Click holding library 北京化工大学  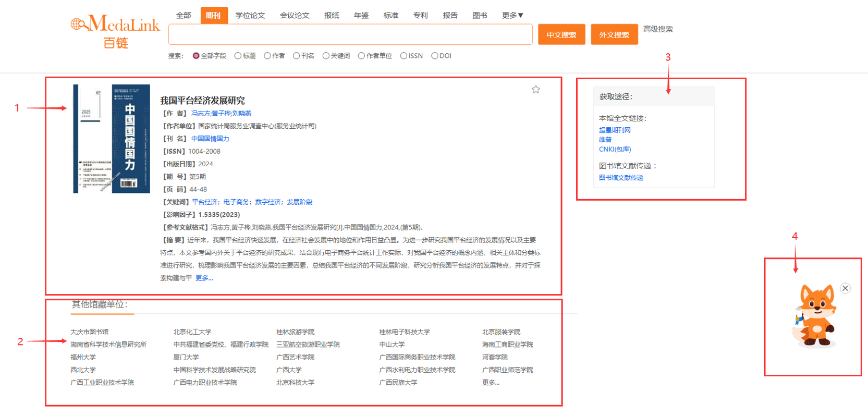[x=192, y=332]
